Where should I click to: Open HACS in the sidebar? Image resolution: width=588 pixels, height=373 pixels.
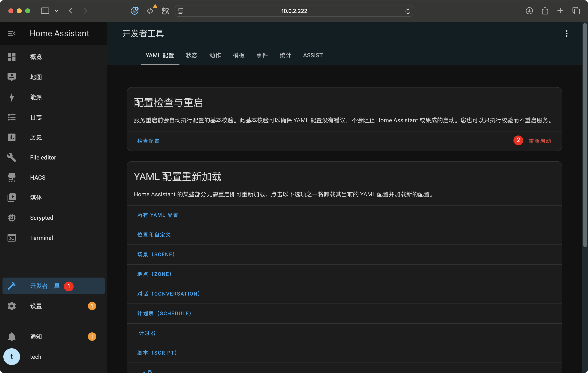[54, 177]
